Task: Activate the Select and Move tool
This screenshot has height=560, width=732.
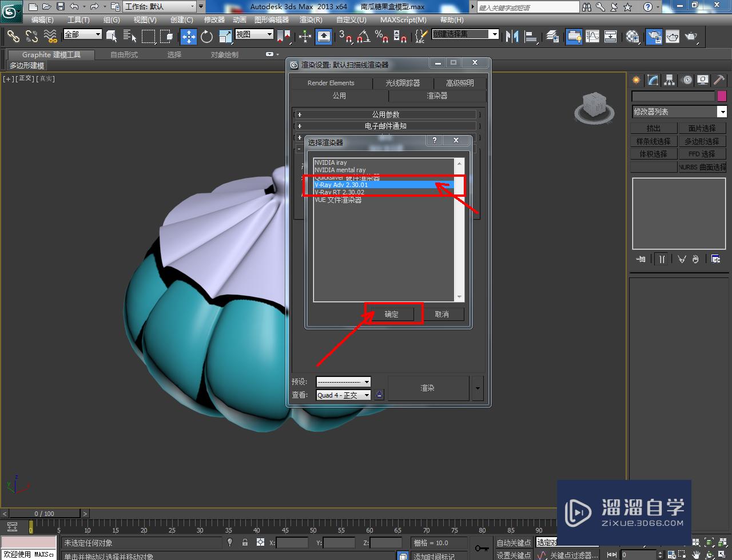Action: point(188,37)
